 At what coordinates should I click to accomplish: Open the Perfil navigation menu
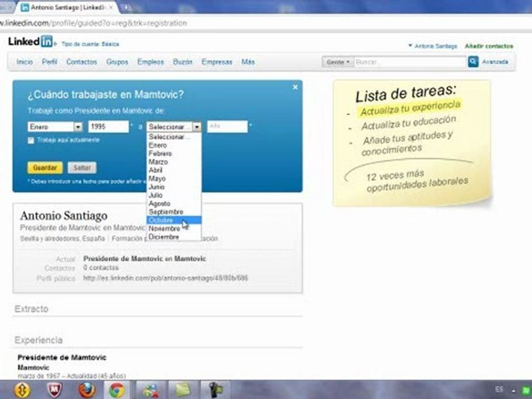[49, 62]
